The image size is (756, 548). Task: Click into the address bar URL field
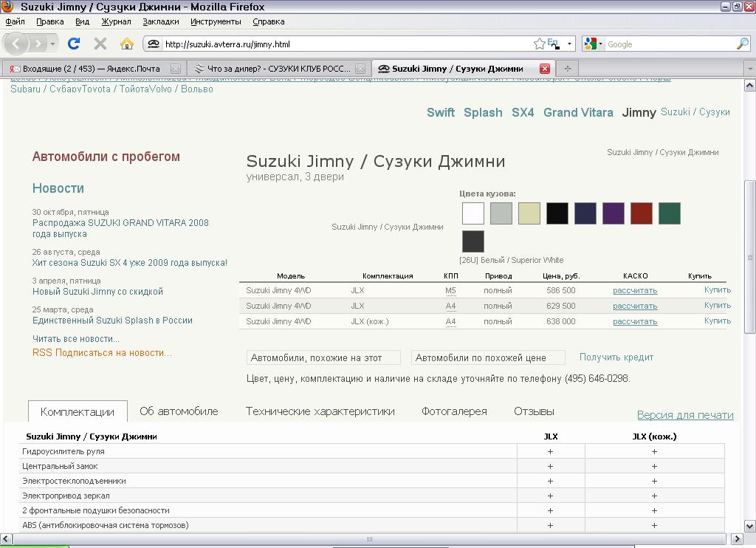click(347, 44)
